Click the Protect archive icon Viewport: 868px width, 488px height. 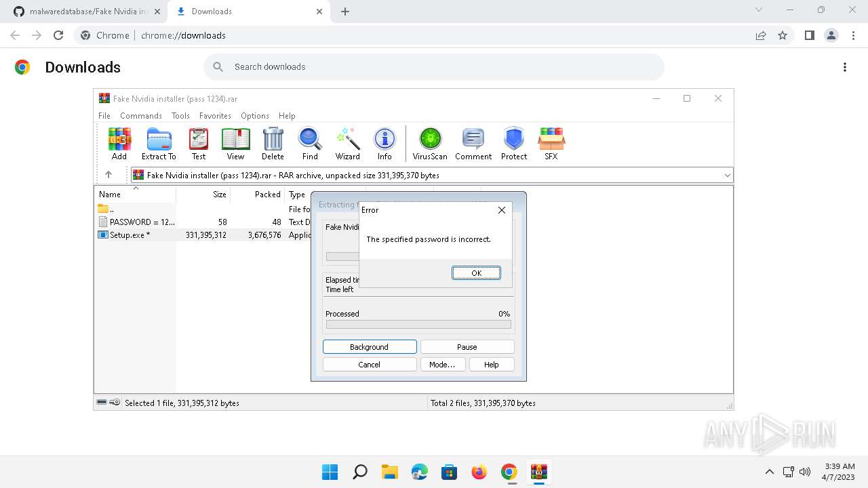514,144
